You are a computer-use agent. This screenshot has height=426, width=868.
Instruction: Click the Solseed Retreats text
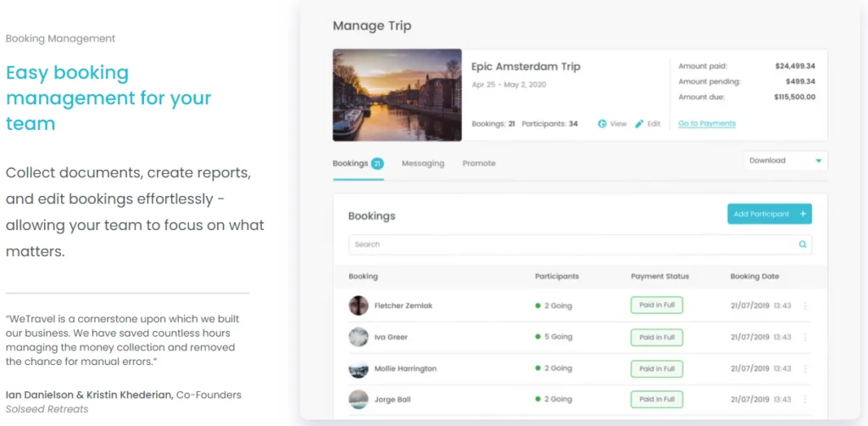pyautogui.click(x=47, y=409)
